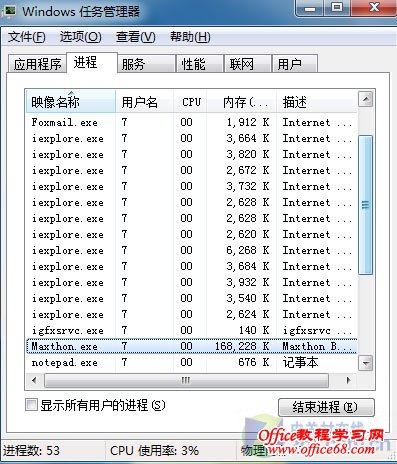Select the Foxmail.exe process row
Viewport: 397px width, 464px height.
(x=191, y=122)
